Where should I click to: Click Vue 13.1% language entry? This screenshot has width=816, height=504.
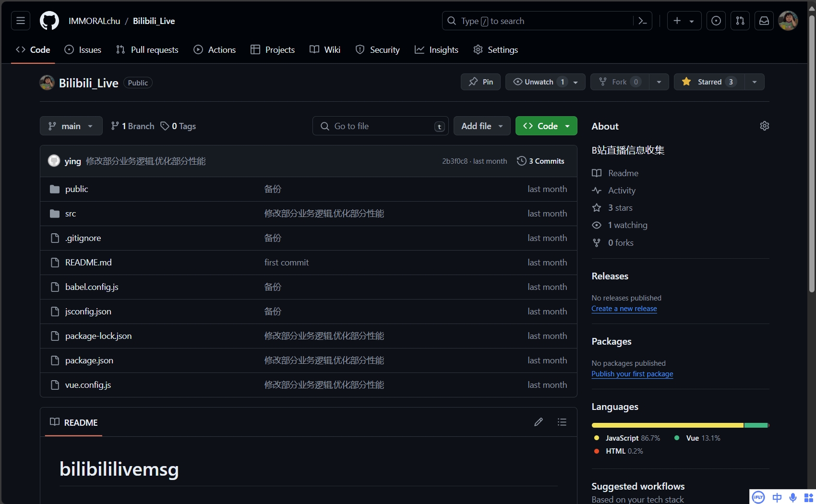(x=697, y=438)
